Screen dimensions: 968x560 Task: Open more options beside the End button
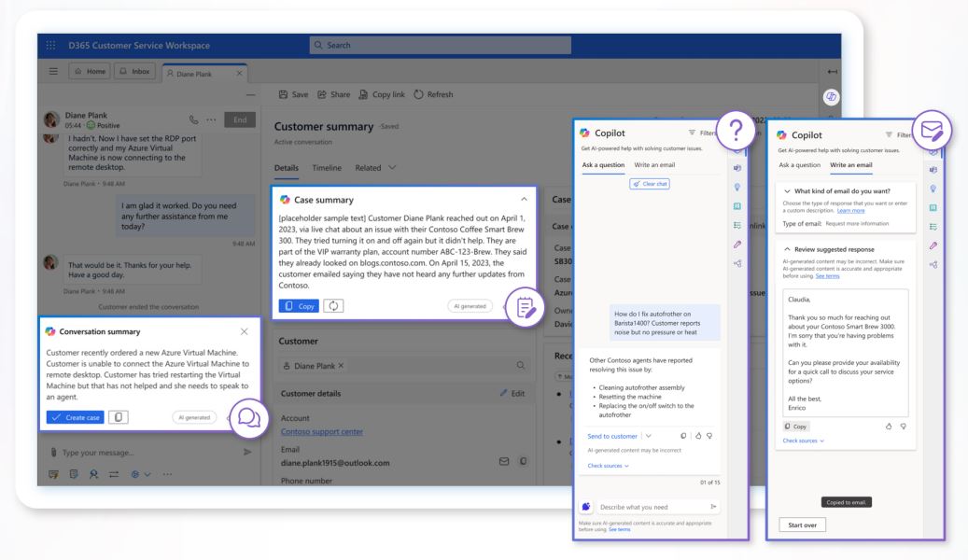211,119
